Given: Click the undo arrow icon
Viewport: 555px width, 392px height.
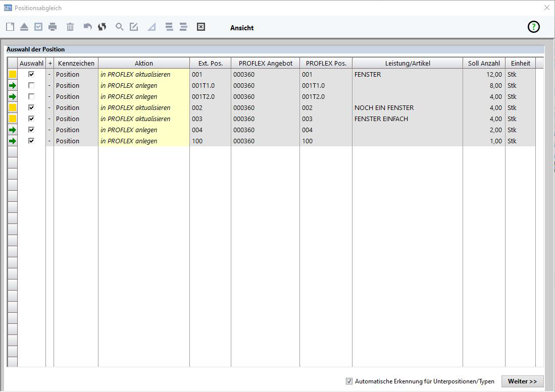Looking at the screenshot, I should tap(88, 27).
